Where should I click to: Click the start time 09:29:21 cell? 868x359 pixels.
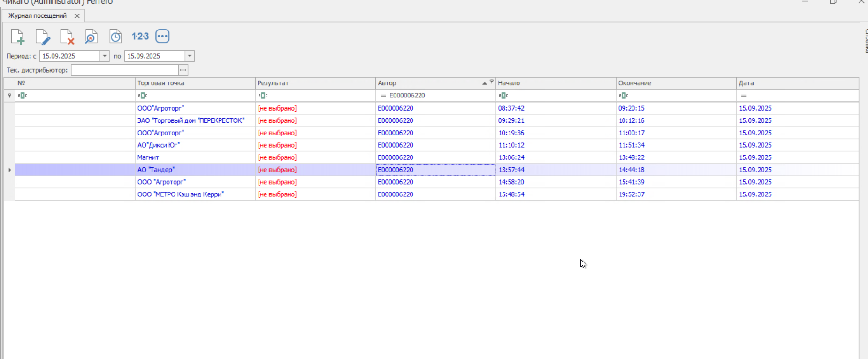(556, 120)
